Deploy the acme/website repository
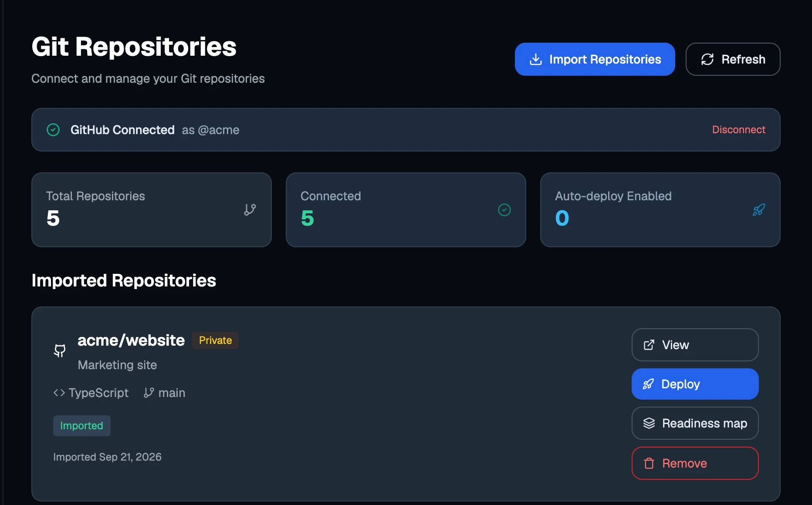The image size is (812, 505). tap(695, 384)
